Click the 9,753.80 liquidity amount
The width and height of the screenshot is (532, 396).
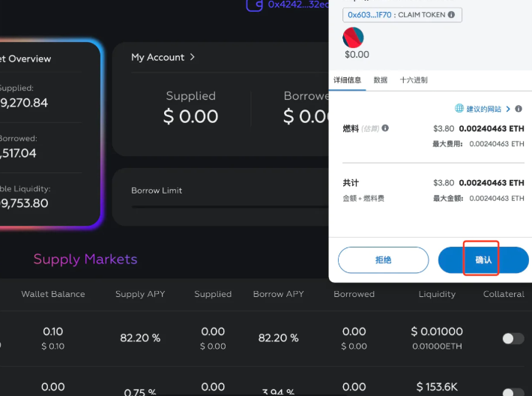point(24,203)
